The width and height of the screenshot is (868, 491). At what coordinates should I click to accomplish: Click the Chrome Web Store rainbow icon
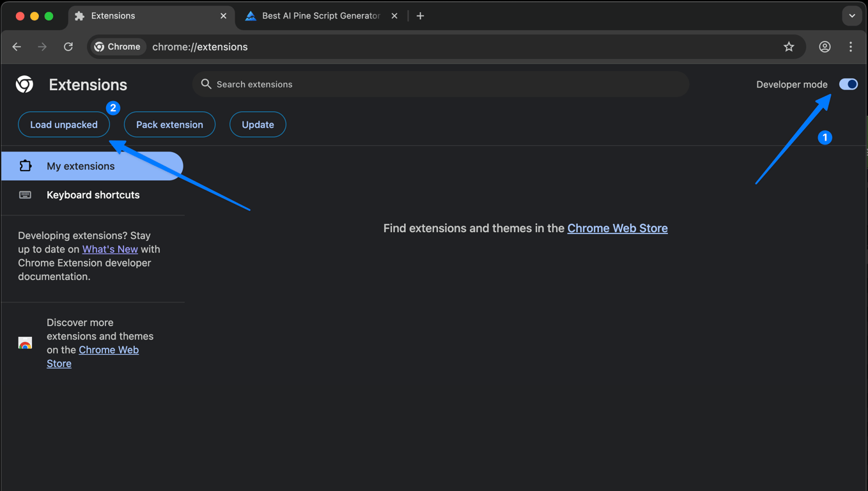point(25,343)
